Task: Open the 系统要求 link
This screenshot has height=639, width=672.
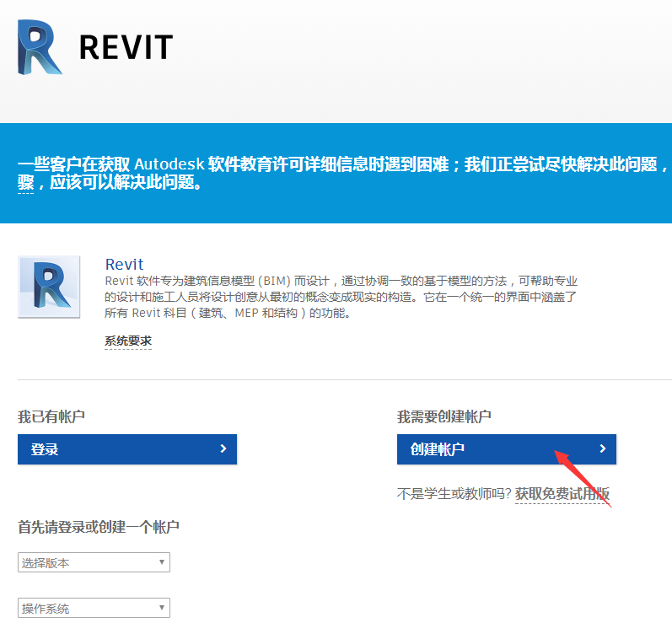Action: coord(128,341)
